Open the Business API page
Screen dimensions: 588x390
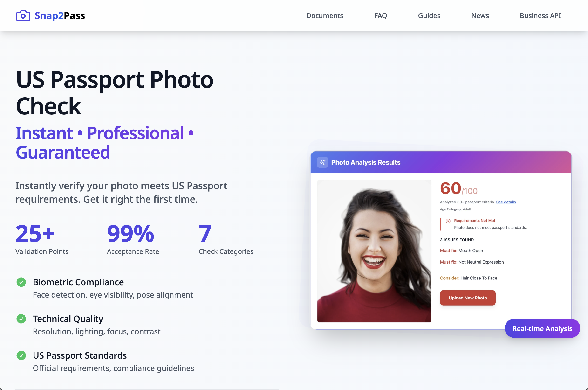click(x=540, y=16)
